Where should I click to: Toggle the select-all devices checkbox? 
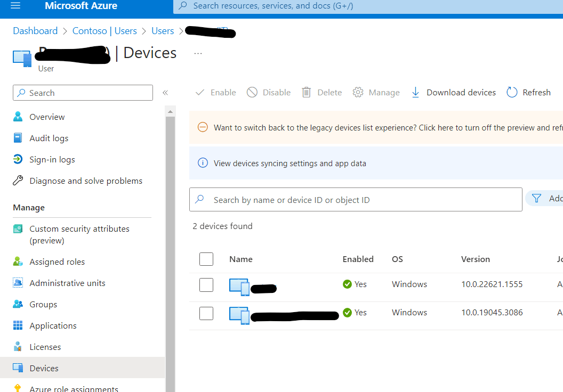coord(206,259)
